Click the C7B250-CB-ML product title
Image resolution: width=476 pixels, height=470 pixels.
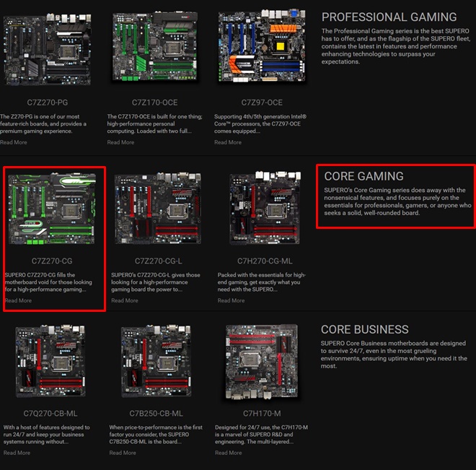click(156, 414)
